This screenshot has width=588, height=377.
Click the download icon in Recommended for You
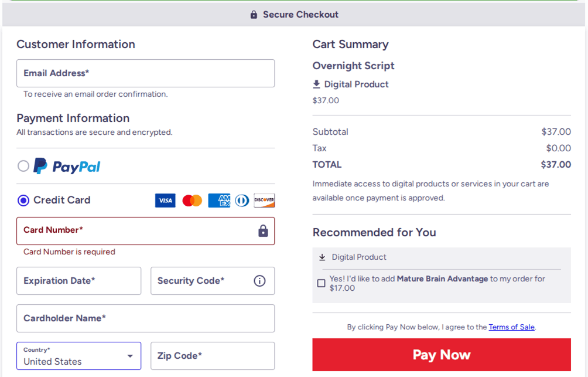pyautogui.click(x=321, y=257)
